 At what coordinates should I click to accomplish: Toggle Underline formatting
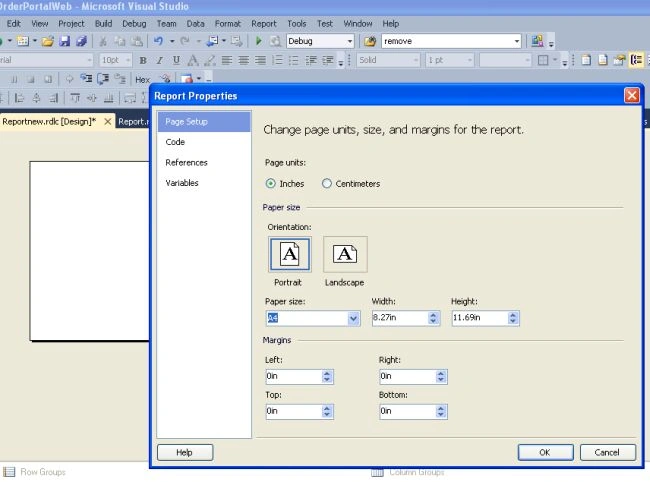click(x=176, y=61)
